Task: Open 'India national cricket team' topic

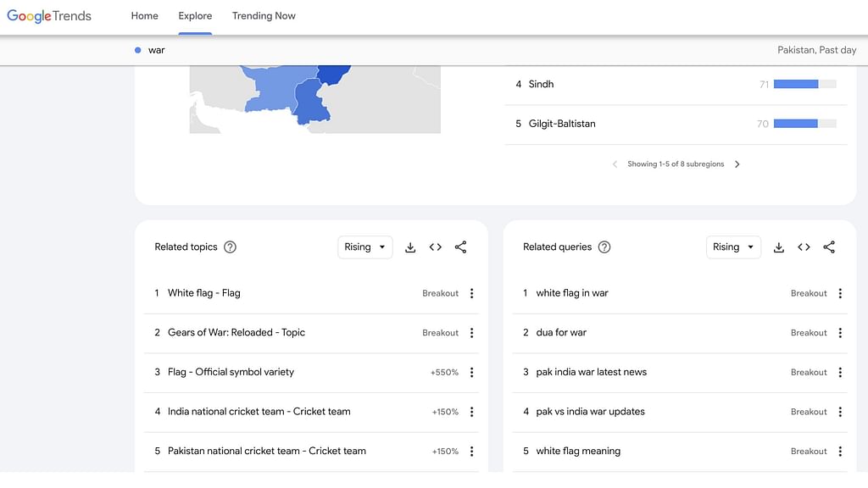Action: [x=259, y=412]
